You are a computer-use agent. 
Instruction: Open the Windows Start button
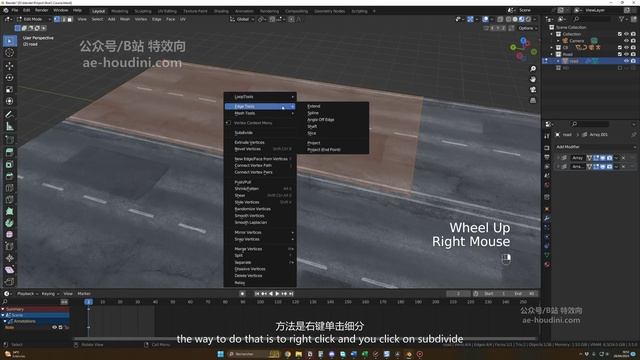pyautogui.click(x=220, y=354)
